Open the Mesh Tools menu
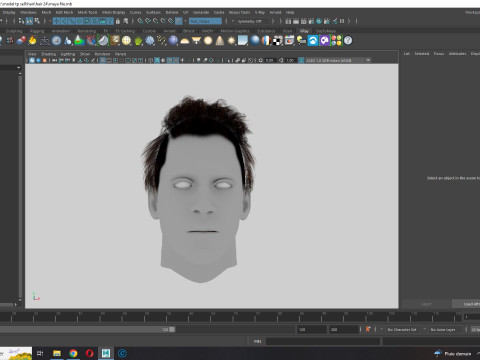This screenshot has height=360, width=480. tap(87, 12)
